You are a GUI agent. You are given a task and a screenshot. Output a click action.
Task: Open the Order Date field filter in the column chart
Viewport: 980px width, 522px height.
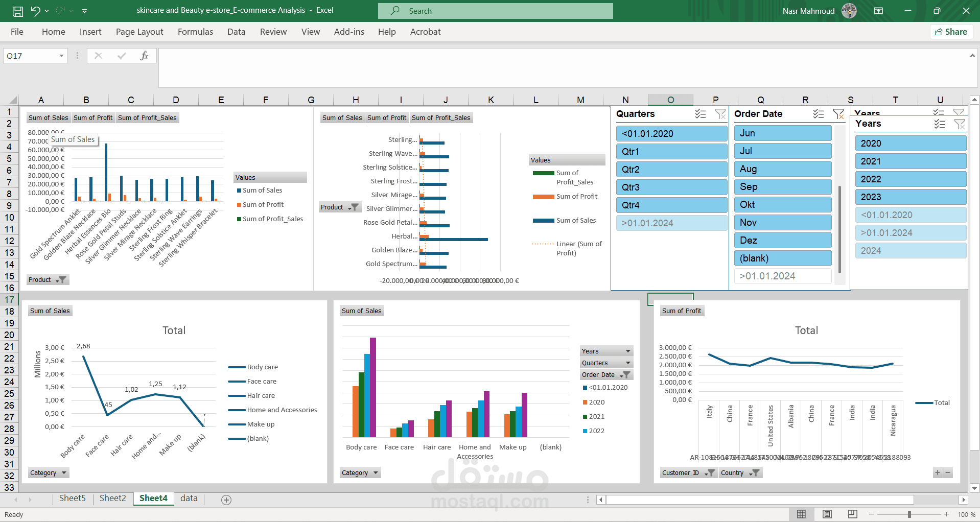(606, 374)
